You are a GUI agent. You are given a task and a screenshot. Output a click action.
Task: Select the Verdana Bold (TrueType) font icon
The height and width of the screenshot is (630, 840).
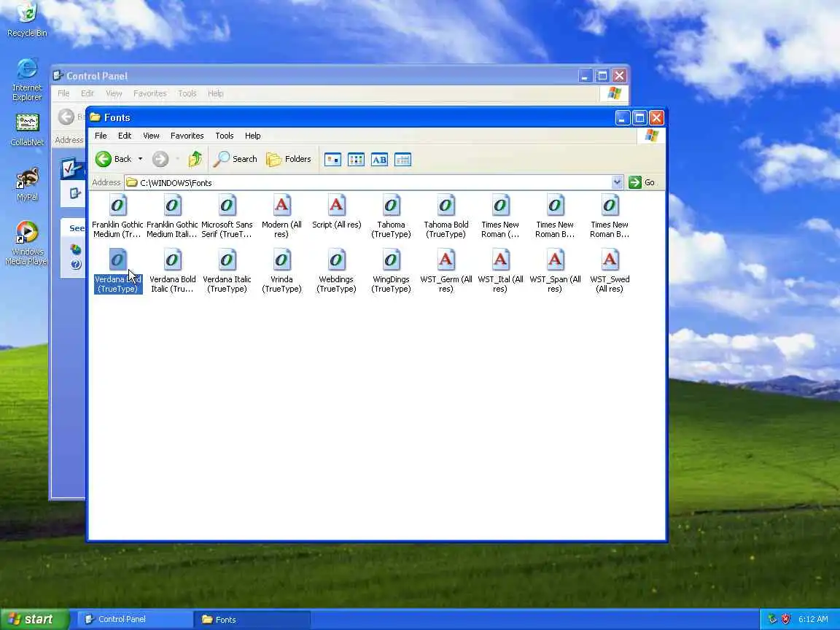tap(118, 260)
